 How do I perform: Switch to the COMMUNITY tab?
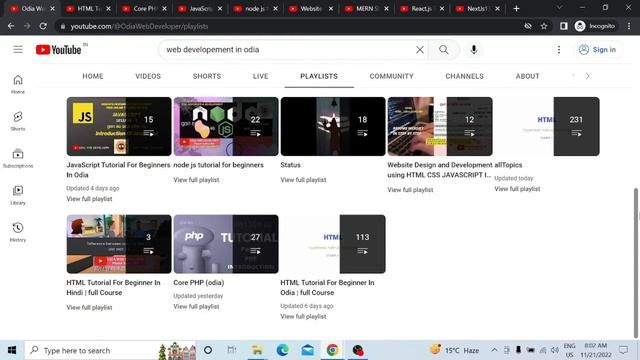coord(391,76)
